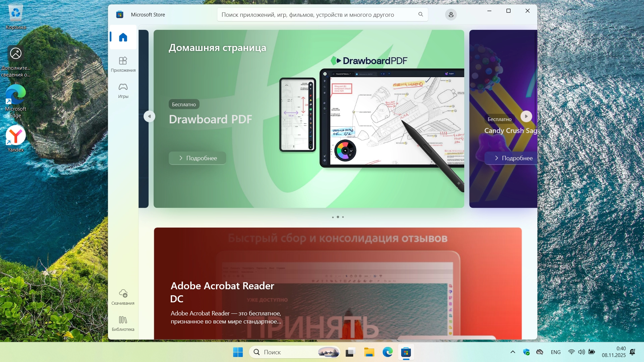Select the Drawboard PDF title link
The height and width of the screenshot is (362, 644).
[x=210, y=119]
